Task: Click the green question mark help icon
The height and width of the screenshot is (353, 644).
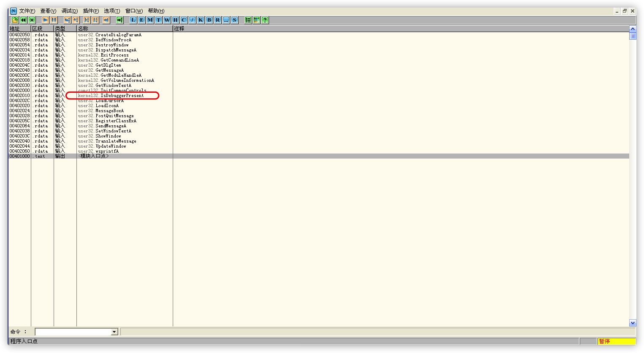Action: pyautogui.click(x=265, y=20)
